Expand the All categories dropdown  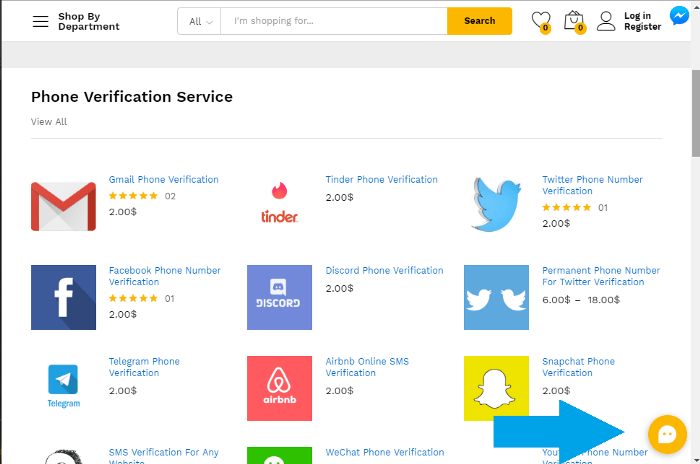click(x=201, y=21)
